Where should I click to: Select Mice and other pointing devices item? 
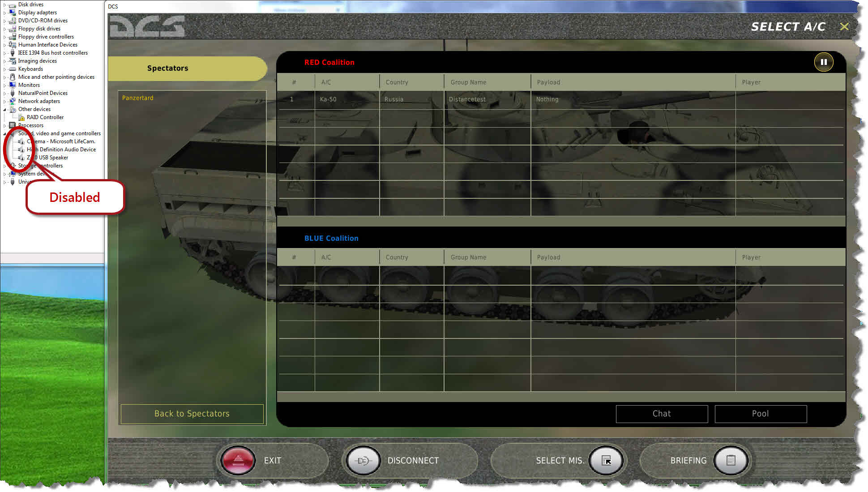tap(56, 77)
